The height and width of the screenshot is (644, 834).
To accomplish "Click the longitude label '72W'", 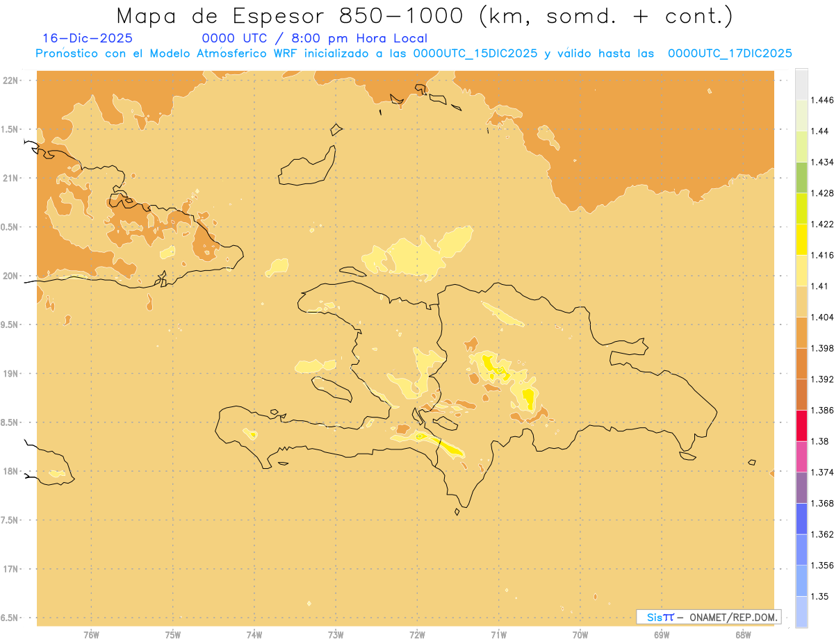I will tap(417, 635).
